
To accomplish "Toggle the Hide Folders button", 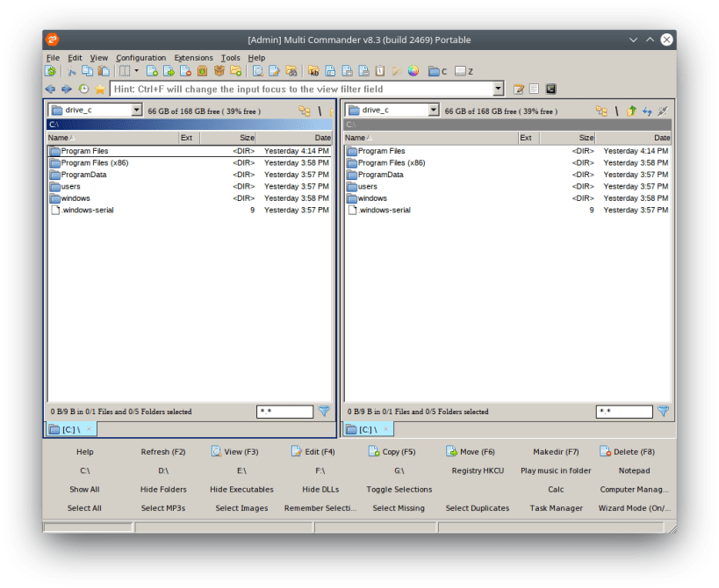I will click(163, 490).
